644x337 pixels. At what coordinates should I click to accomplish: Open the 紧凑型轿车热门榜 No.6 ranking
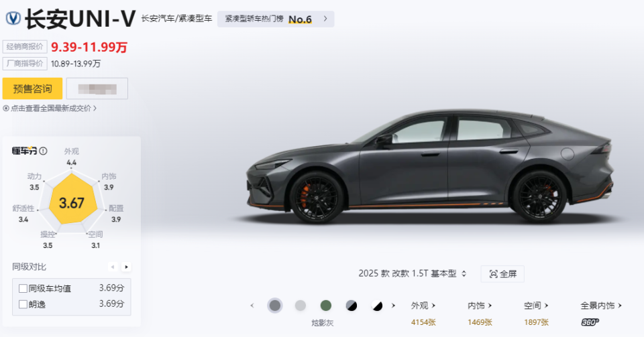click(276, 19)
